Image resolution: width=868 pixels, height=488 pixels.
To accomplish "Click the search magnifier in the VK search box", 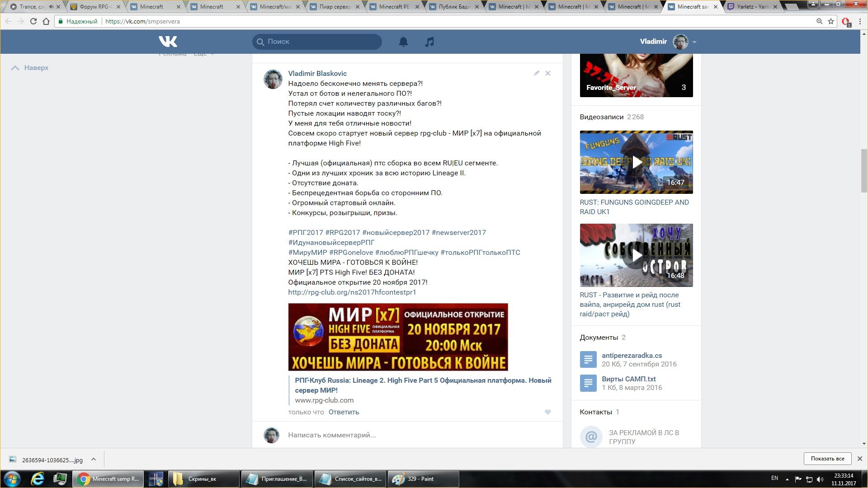I will [260, 42].
